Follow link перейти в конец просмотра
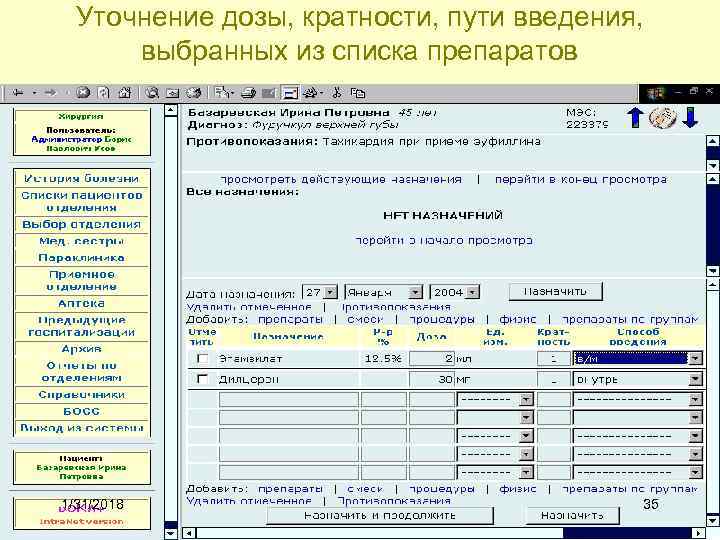720x540 pixels. (581, 179)
